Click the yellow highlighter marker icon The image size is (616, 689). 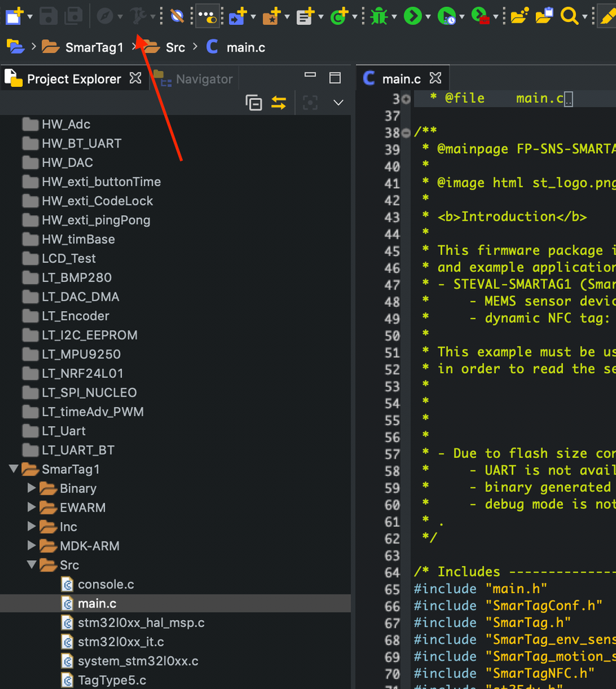coord(608,17)
